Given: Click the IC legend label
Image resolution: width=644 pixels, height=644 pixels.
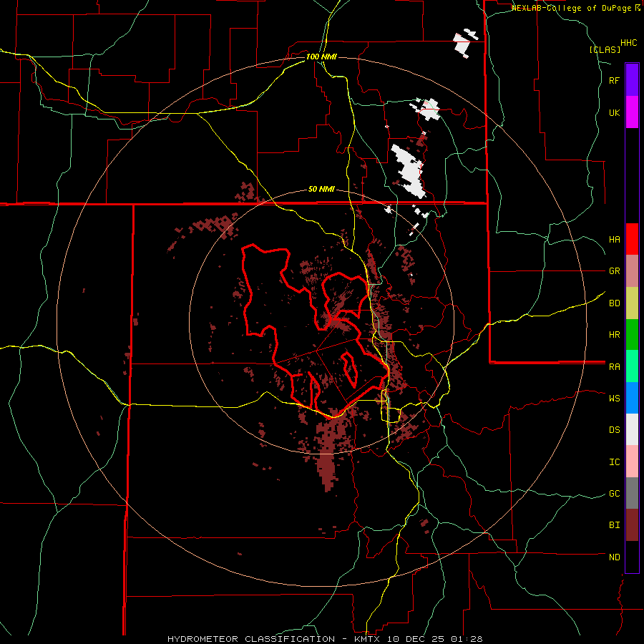Looking at the screenshot, I should pos(615,462).
